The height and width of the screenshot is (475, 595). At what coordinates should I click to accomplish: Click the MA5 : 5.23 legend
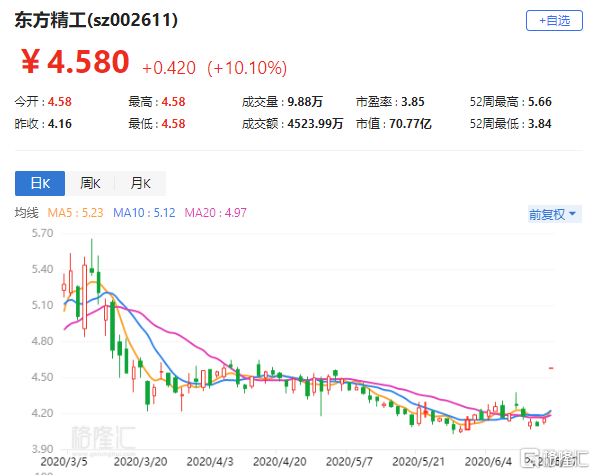[x=76, y=212]
